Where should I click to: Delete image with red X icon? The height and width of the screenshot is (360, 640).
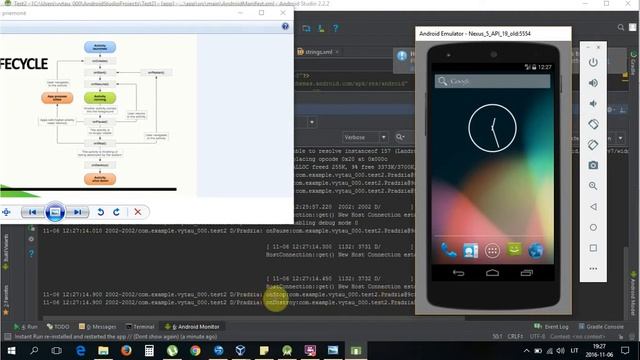point(138,212)
